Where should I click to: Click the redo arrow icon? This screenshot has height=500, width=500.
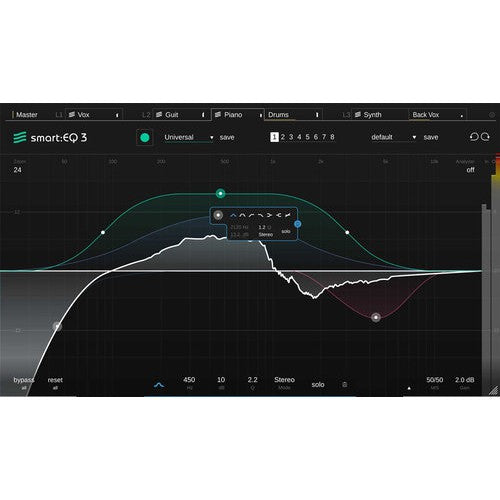click(485, 137)
